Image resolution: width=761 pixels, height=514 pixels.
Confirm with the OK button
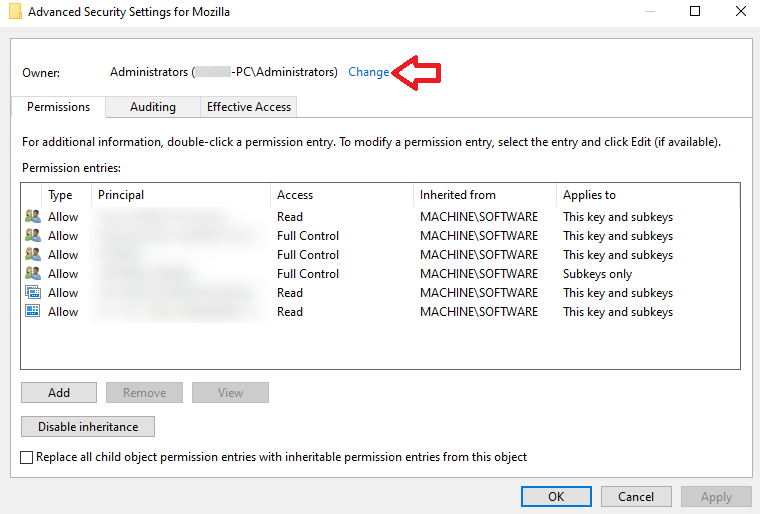pyautogui.click(x=556, y=497)
